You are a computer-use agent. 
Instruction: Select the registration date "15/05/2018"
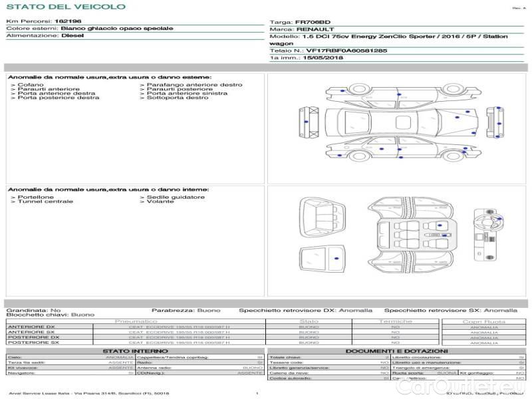[323, 58]
